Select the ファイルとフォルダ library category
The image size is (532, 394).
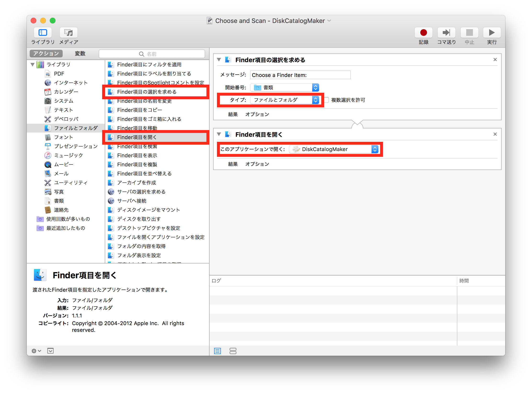tap(66, 128)
